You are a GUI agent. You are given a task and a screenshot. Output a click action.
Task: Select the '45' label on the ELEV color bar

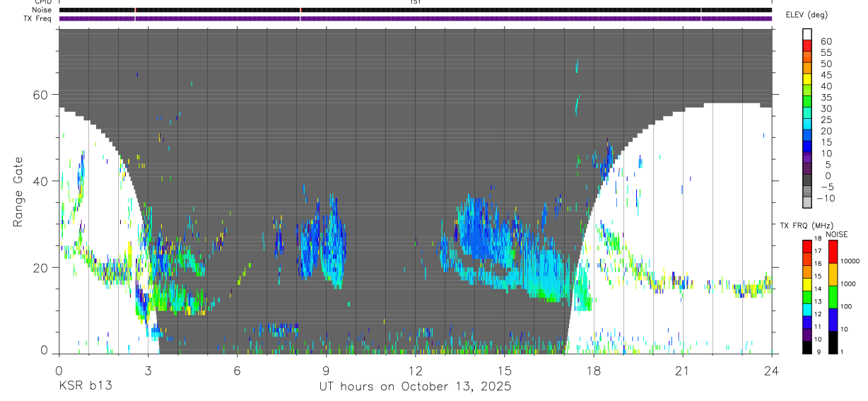pyautogui.click(x=826, y=75)
